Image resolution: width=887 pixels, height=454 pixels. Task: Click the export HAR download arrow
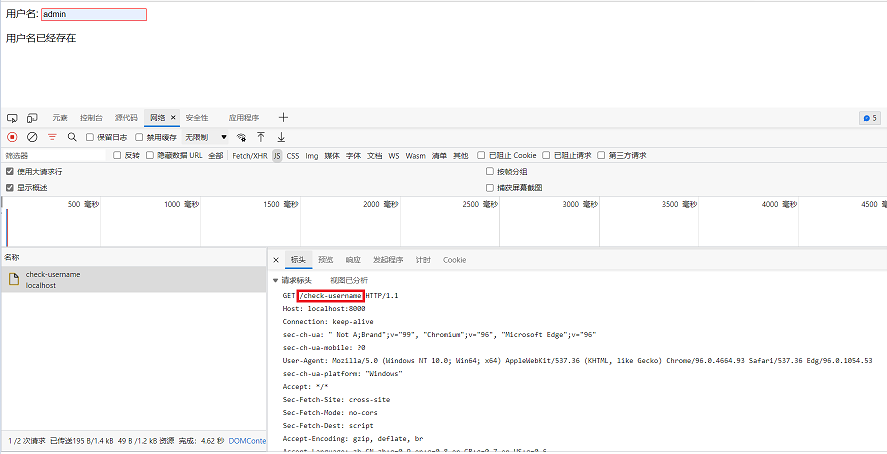pyautogui.click(x=281, y=137)
